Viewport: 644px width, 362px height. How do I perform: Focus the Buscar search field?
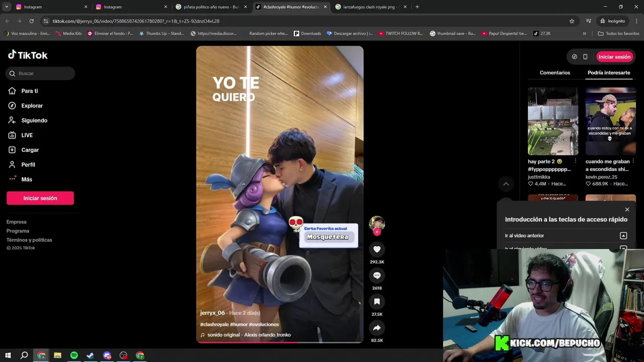tap(40, 73)
